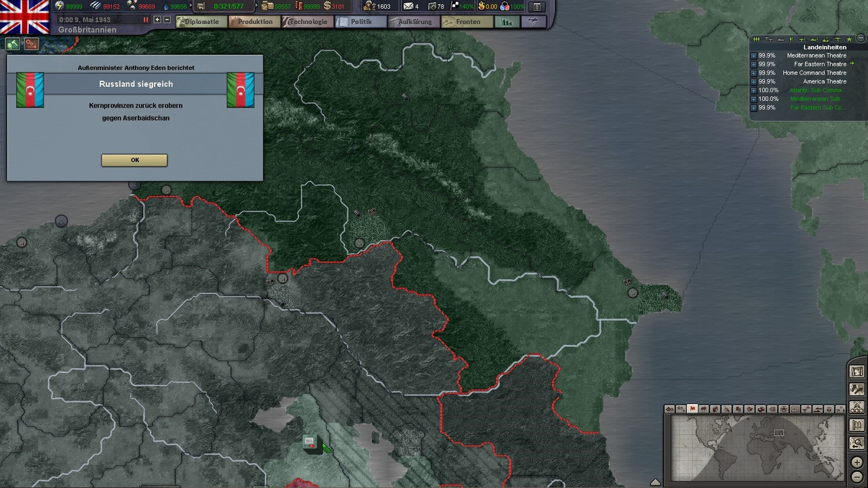
Task: Click the crossed swords button
Action: (857, 407)
